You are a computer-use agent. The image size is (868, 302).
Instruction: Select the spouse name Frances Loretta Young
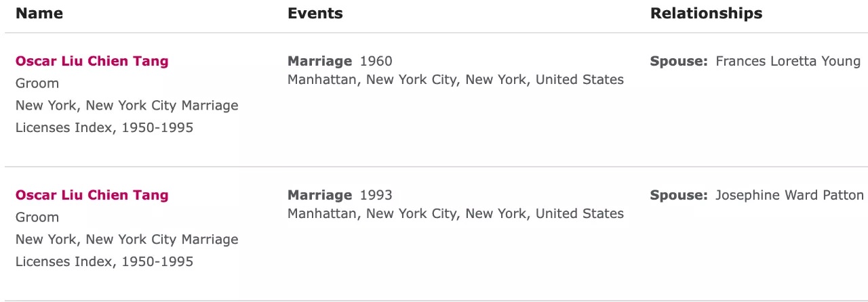point(787,61)
